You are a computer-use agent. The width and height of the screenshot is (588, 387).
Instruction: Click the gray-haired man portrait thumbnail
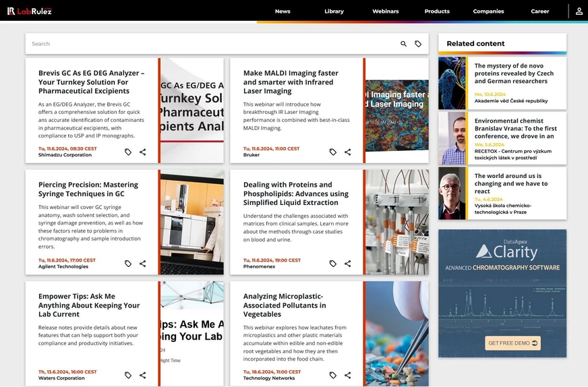pos(452,193)
